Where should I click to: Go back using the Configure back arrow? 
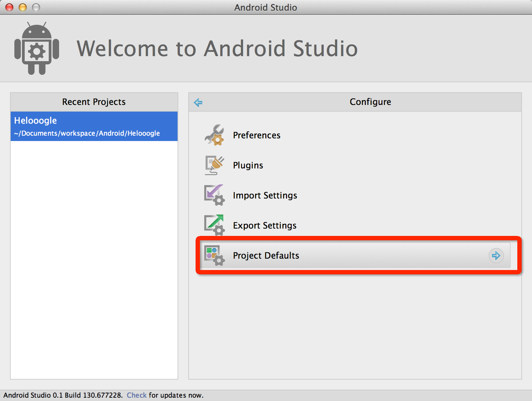point(198,102)
